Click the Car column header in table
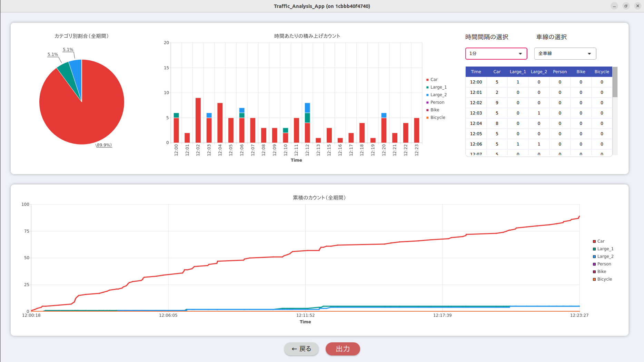Viewport: 644px width, 362px height. click(x=497, y=72)
